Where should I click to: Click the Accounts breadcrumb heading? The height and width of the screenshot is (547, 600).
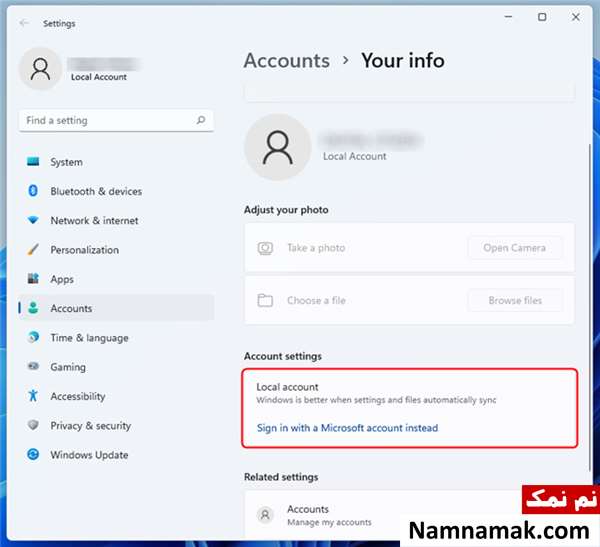tap(287, 60)
